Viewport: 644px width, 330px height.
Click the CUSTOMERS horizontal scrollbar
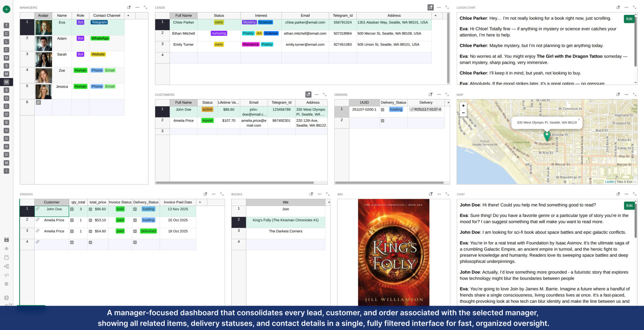234,183
